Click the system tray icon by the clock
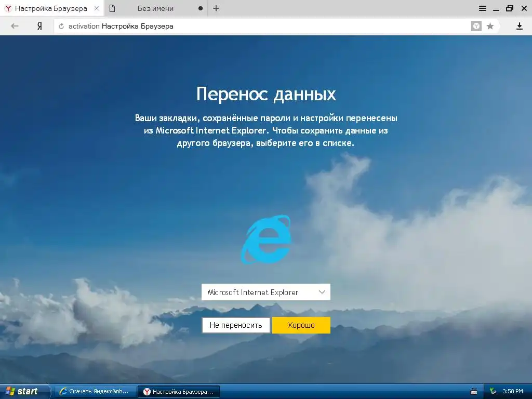 pyautogui.click(x=493, y=391)
